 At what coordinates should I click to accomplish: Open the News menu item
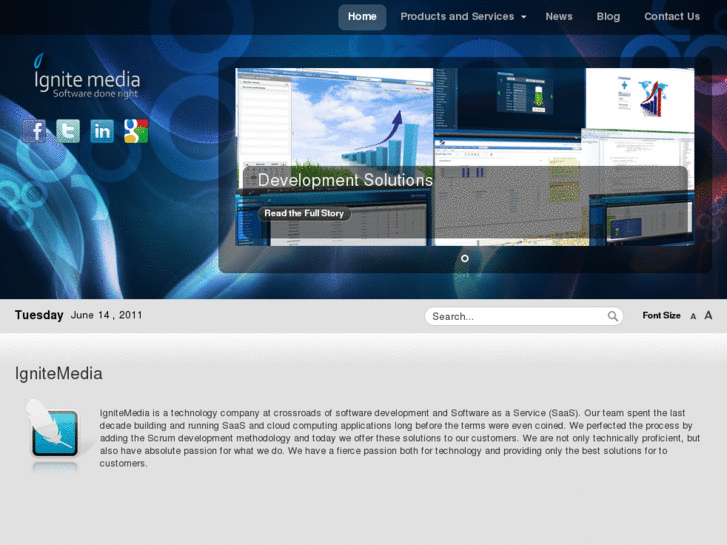[x=559, y=17]
